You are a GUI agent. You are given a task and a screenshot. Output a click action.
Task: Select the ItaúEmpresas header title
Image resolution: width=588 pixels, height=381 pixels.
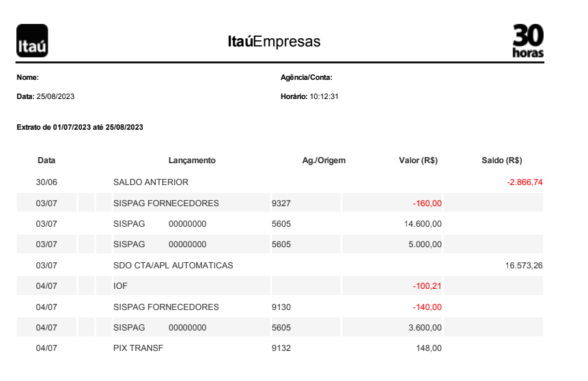274,41
